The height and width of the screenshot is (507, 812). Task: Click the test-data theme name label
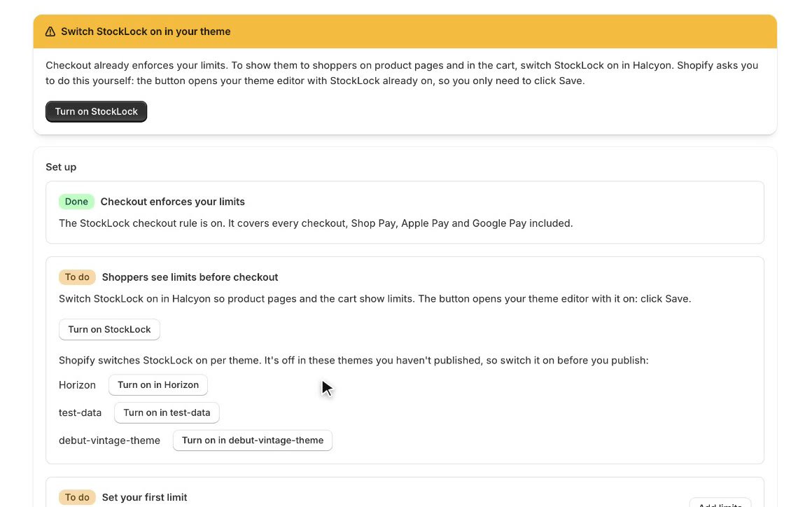coord(80,412)
